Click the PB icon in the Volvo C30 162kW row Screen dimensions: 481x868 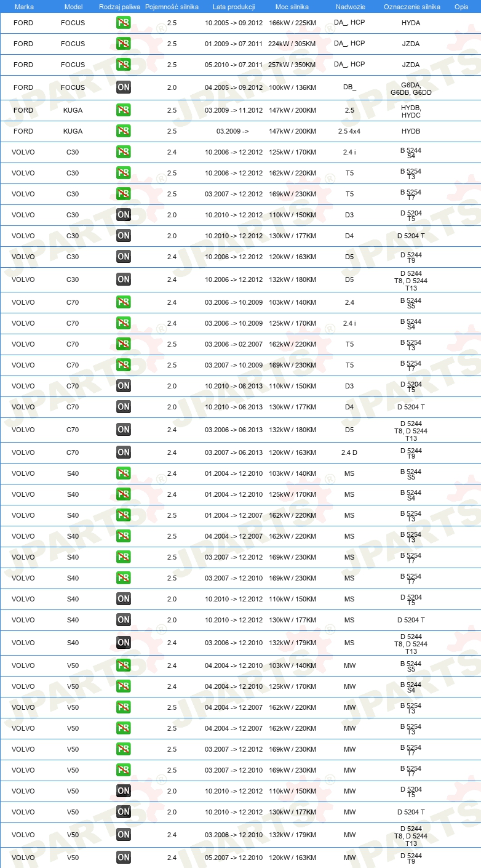pos(124,173)
